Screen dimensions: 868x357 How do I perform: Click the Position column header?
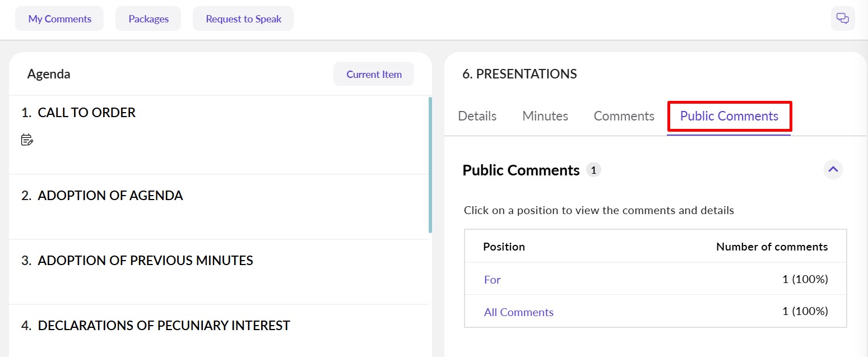[x=504, y=247]
